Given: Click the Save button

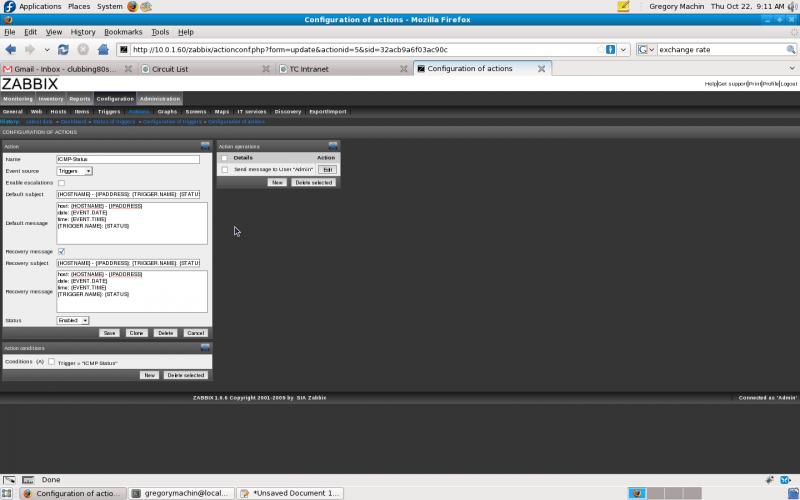Looking at the screenshot, I should (x=109, y=333).
